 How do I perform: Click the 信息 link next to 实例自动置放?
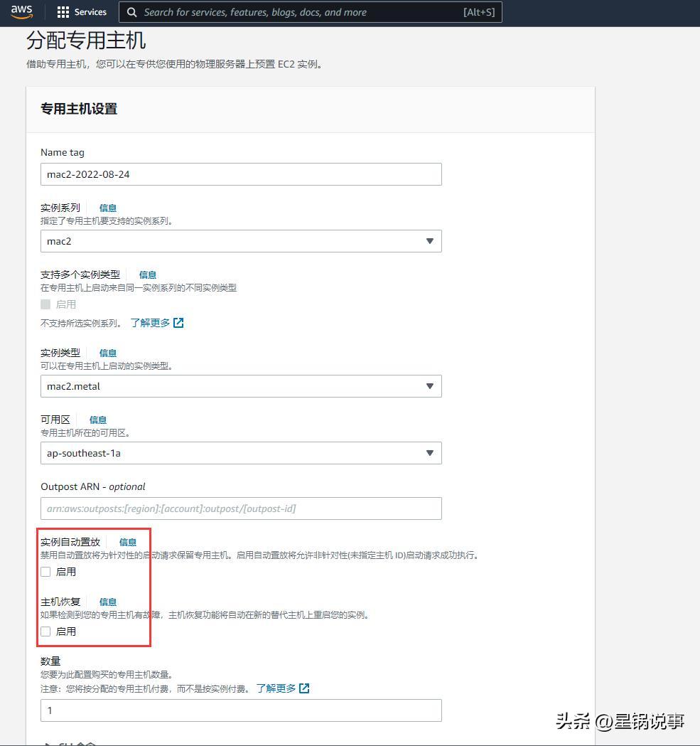(x=127, y=541)
